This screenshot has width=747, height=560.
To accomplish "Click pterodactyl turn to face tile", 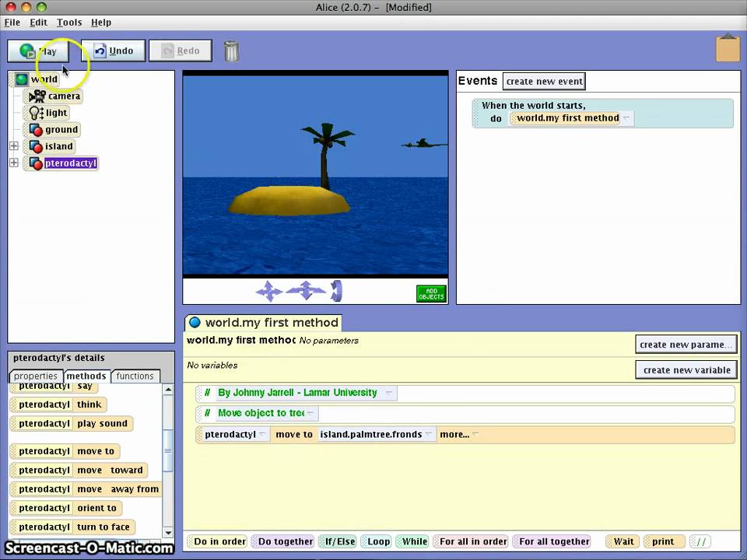I will coord(73,527).
